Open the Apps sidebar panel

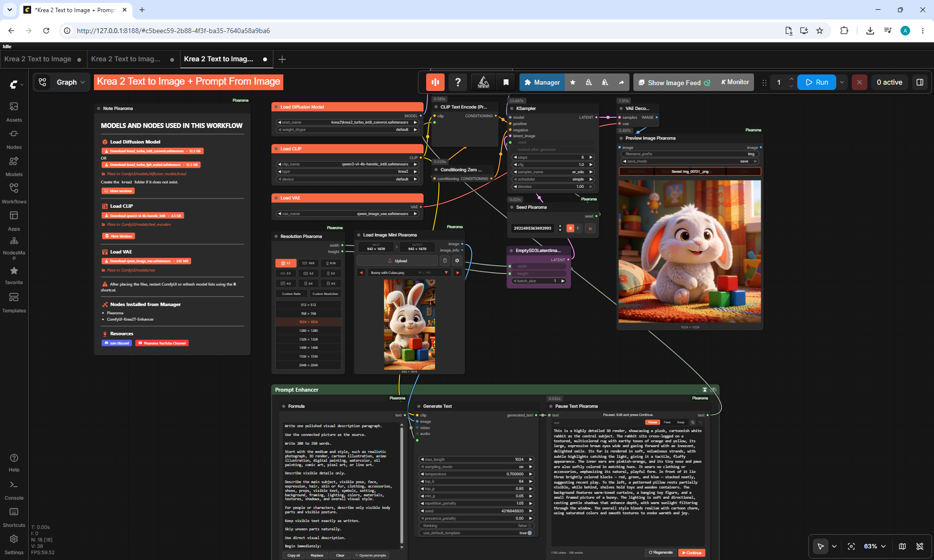[x=14, y=221]
